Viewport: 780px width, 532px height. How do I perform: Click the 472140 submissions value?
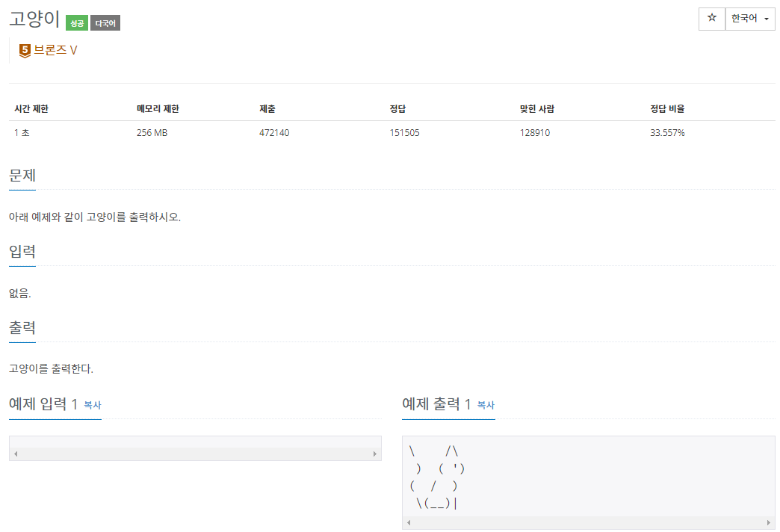click(274, 133)
